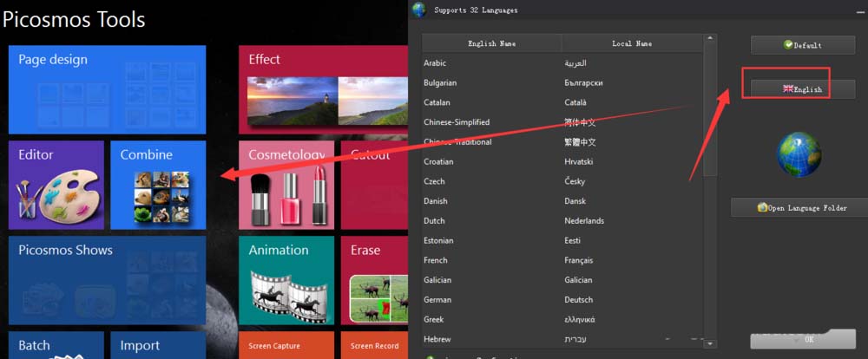Select German in the language list
Screen dimensions: 868x359
pos(562,300)
